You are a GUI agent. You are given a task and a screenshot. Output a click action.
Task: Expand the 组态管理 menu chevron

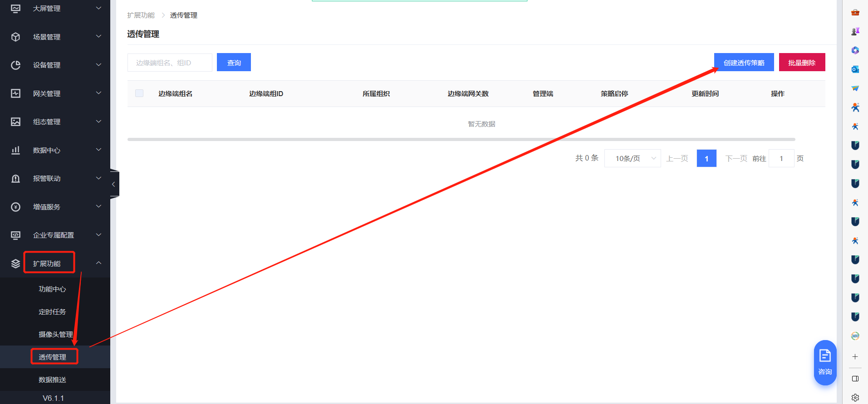point(98,122)
